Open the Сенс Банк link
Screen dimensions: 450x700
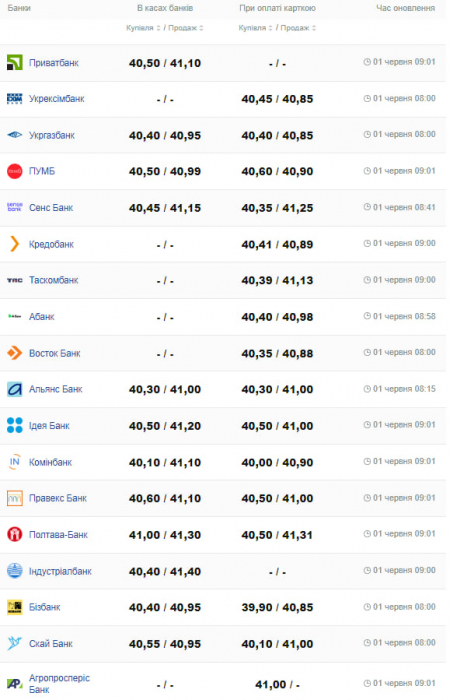coord(51,208)
